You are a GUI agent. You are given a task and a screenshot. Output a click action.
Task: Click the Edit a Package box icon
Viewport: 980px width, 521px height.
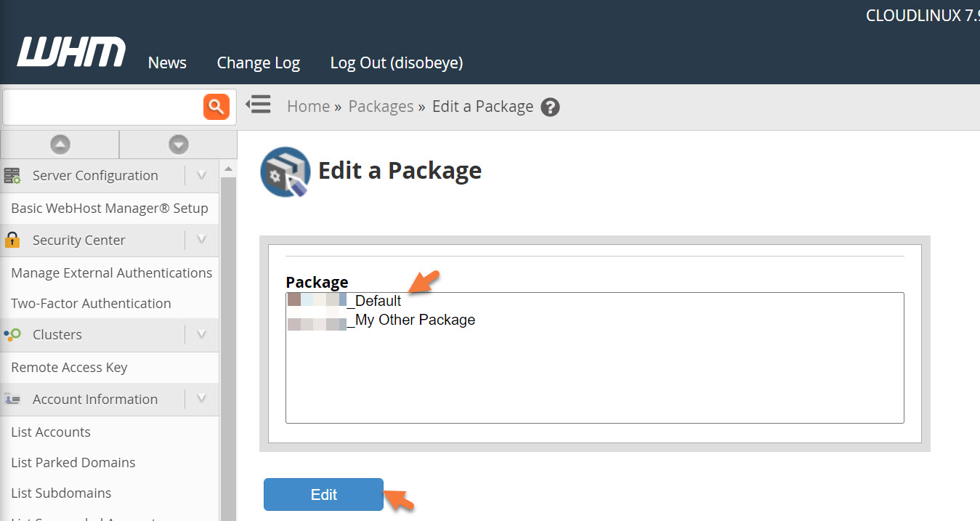point(285,172)
